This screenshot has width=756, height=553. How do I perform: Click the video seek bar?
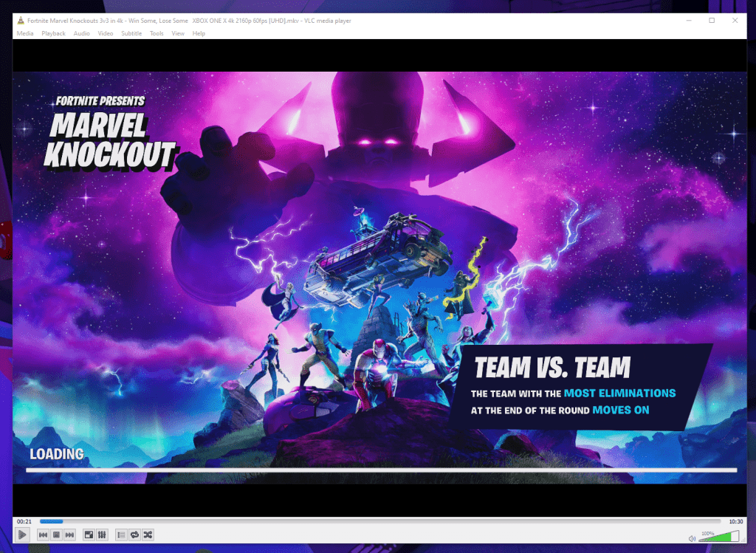pyautogui.click(x=369, y=521)
